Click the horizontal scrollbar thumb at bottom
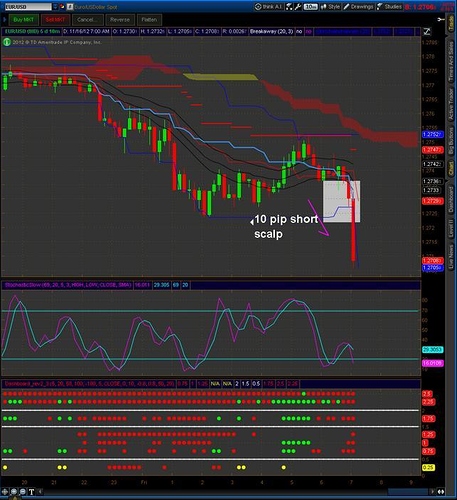The height and width of the screenshot is (500, 457). coord(408,492)
